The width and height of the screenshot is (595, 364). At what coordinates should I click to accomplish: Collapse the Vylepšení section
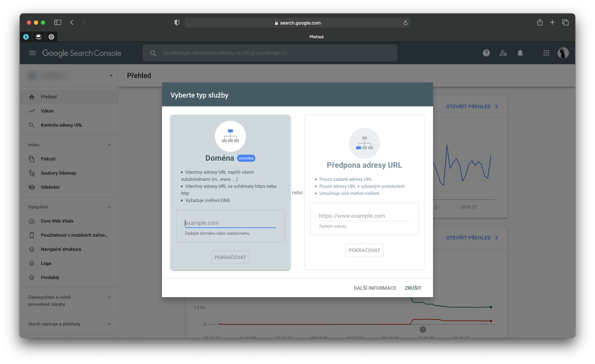click(109, 207)
